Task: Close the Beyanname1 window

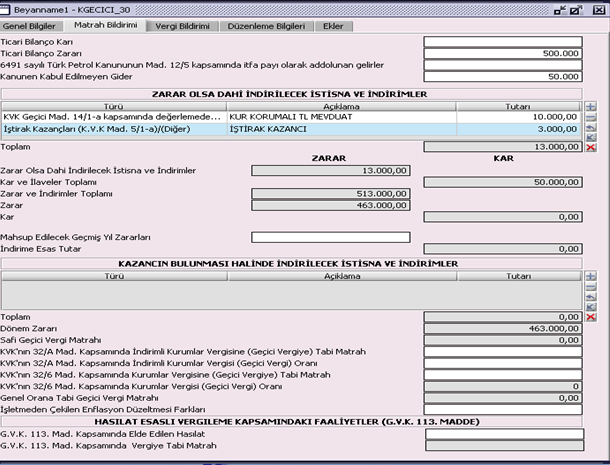Action: click(x=598, y=10)
